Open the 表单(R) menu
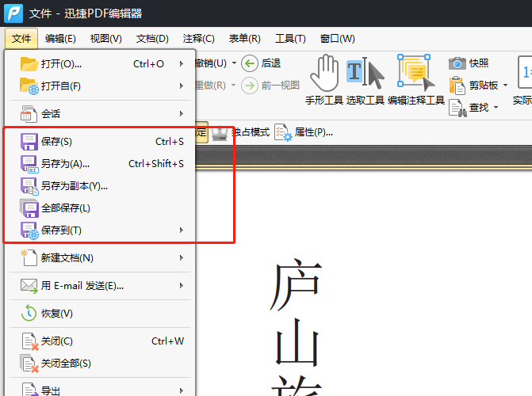The image size is (532, 396). coord(245,39)
